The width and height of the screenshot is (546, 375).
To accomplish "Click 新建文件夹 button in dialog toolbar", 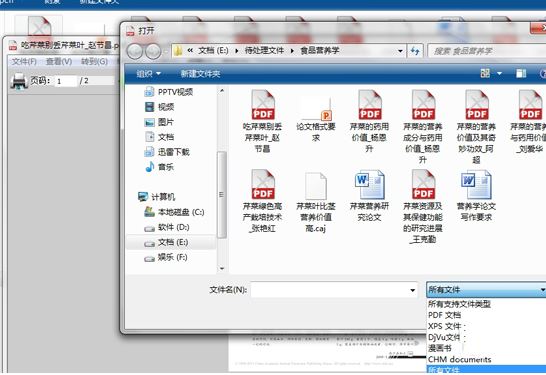I will pos(200,73).
